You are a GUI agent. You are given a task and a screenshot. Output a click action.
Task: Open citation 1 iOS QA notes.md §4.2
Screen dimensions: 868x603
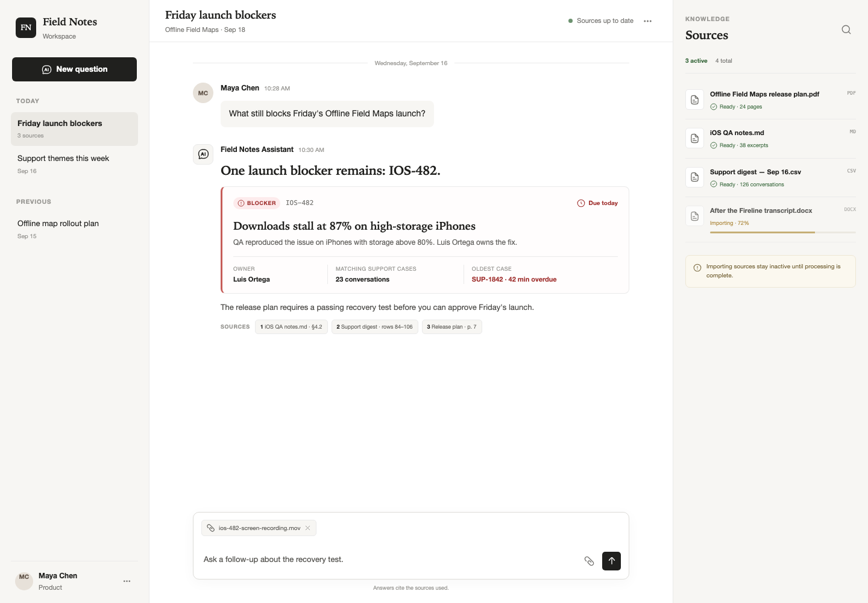click(291, 327)
